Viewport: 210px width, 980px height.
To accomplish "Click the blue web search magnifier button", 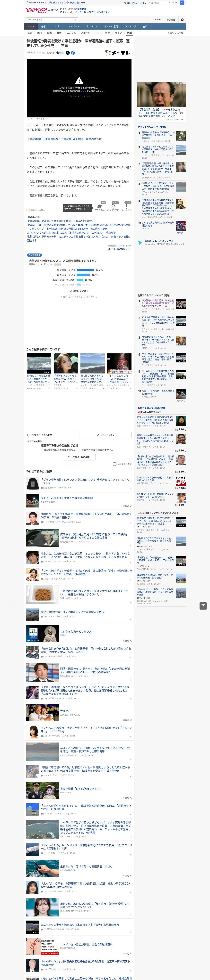I will point(182,3).
